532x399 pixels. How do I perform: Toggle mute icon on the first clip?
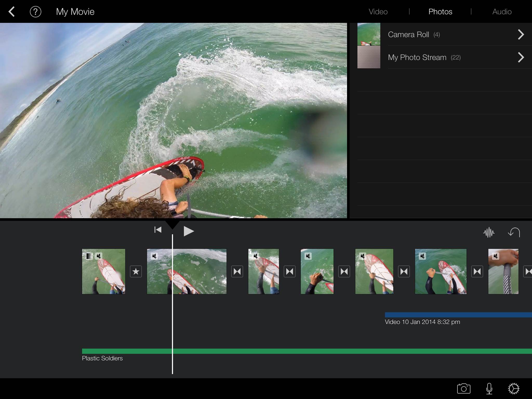(99, 256)
